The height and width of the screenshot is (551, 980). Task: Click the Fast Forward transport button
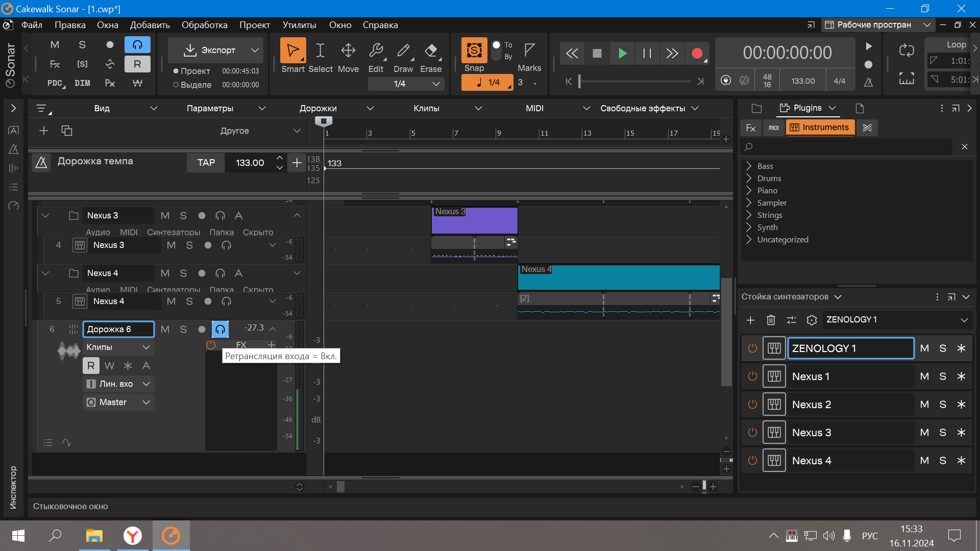(672, 53)
